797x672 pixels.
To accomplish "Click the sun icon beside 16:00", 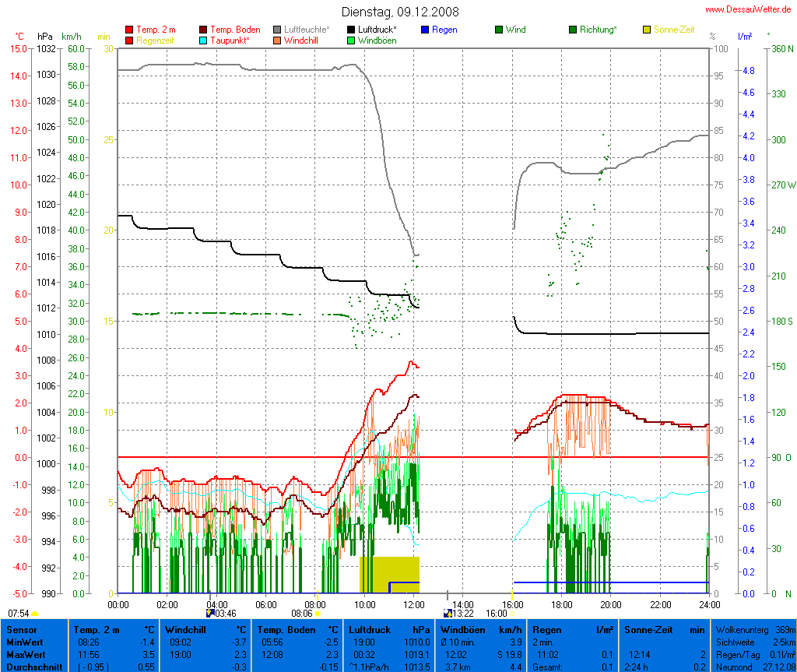I will point(512,614).
